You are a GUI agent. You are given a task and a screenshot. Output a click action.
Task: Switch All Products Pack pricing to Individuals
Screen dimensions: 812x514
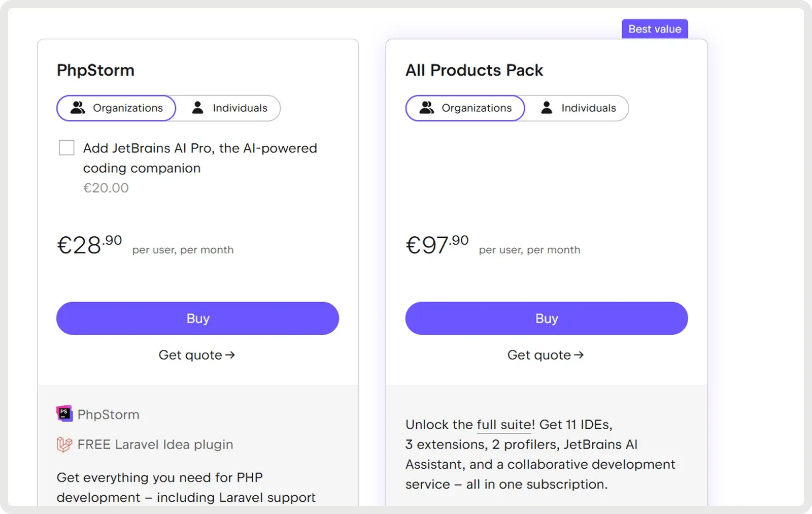pos(578,108)
